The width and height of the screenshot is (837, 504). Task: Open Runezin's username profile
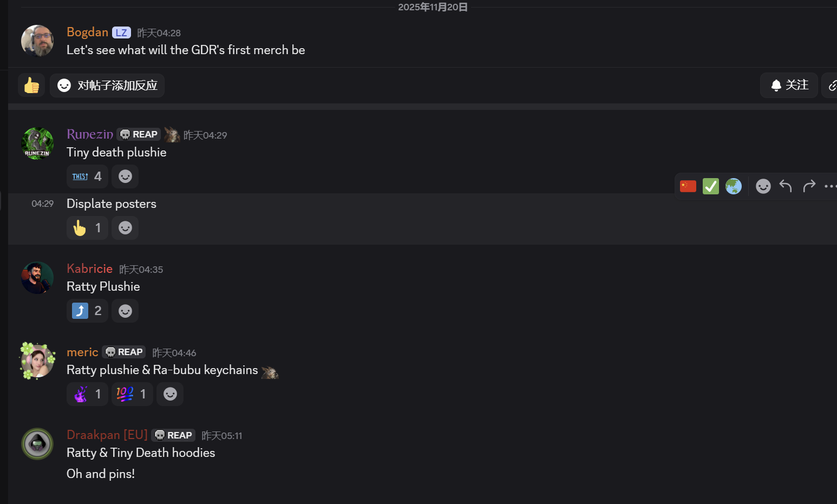[90, 134]
